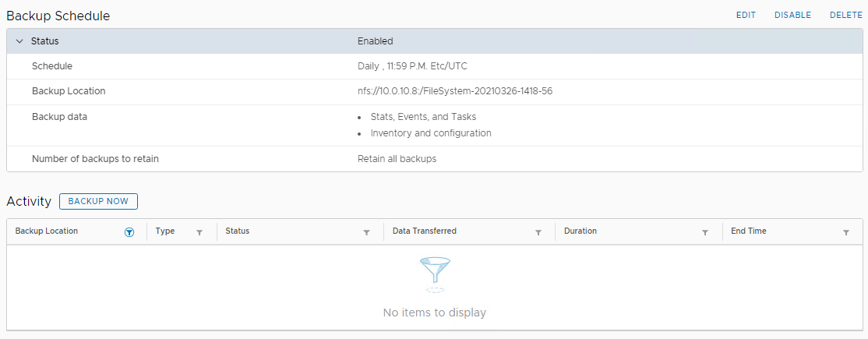Delete the backup schedule
This screenshot has width=868, height=339.
click(x=845, y=15)
